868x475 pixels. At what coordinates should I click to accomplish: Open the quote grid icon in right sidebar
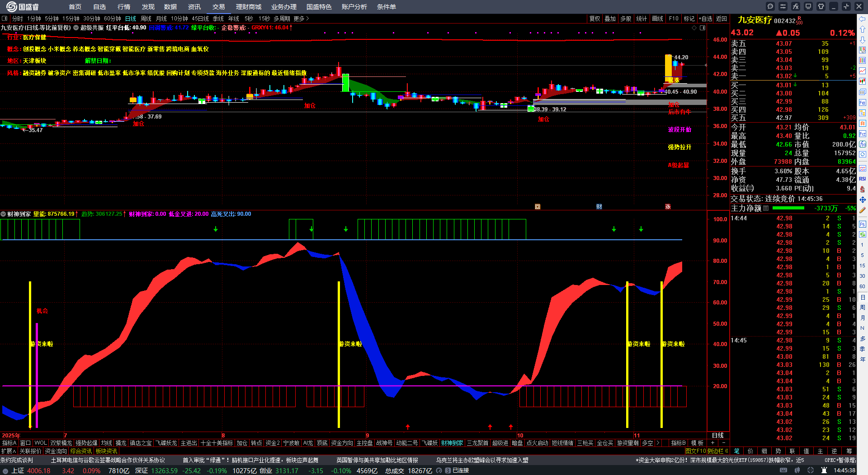click(863, 61)
